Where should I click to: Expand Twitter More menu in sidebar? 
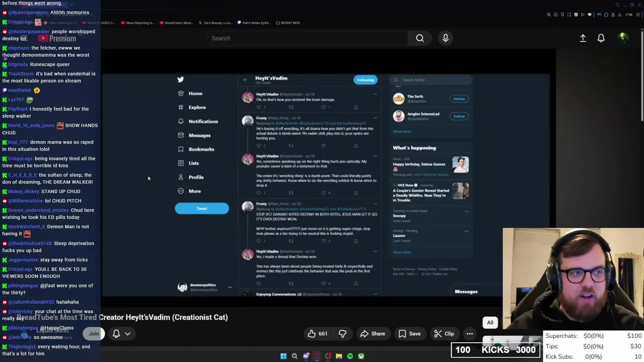point(189,191)
